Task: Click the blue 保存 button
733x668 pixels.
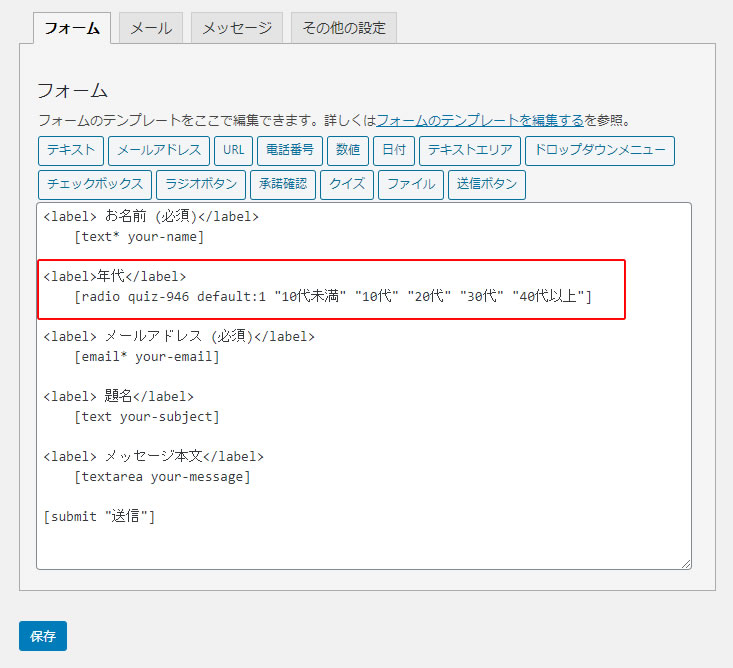Action: [43, 636]
